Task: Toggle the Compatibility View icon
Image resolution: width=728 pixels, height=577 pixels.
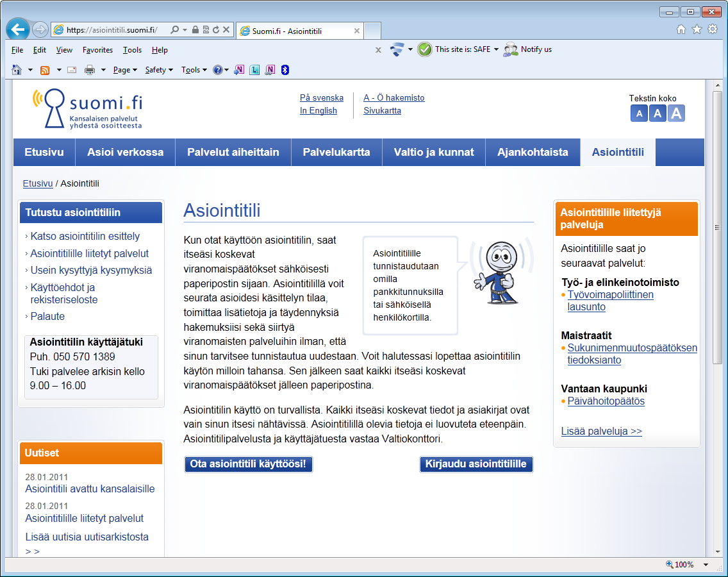Action: click(x=206, y=29)
